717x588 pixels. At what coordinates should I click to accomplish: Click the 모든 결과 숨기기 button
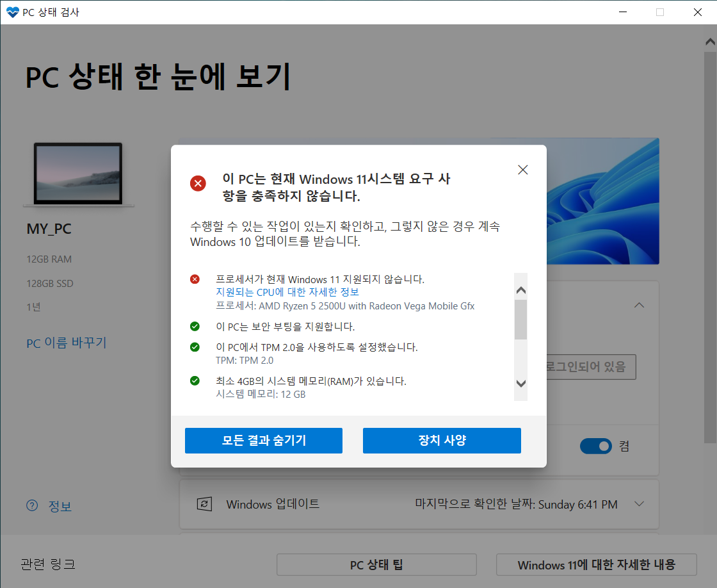pyautogui.click(x=263, y=441)
